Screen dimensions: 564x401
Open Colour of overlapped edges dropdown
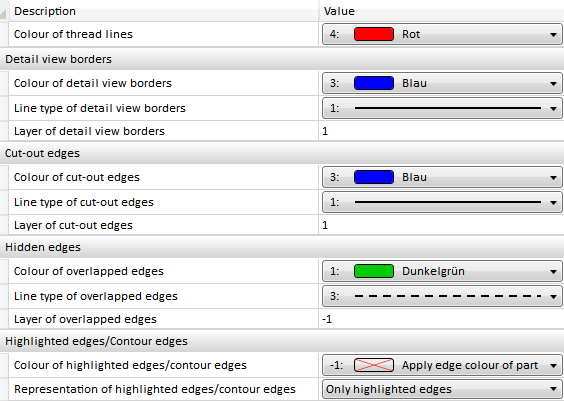click(x=442, y=271)
